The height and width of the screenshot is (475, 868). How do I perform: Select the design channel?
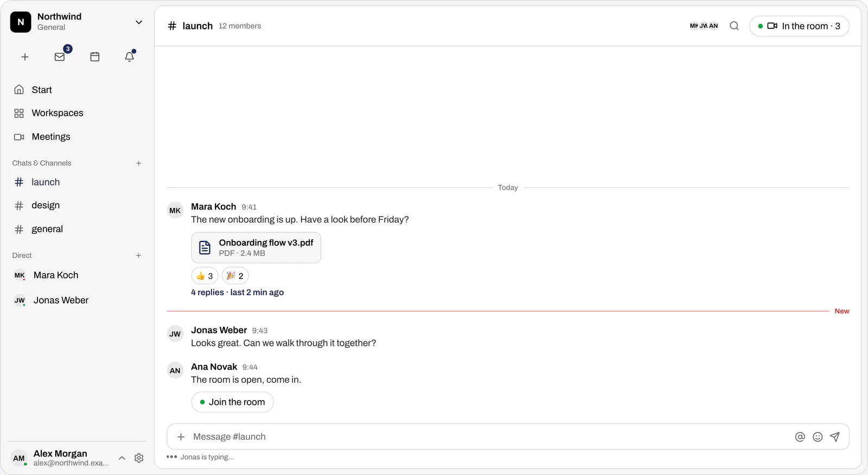coord(76,206)
